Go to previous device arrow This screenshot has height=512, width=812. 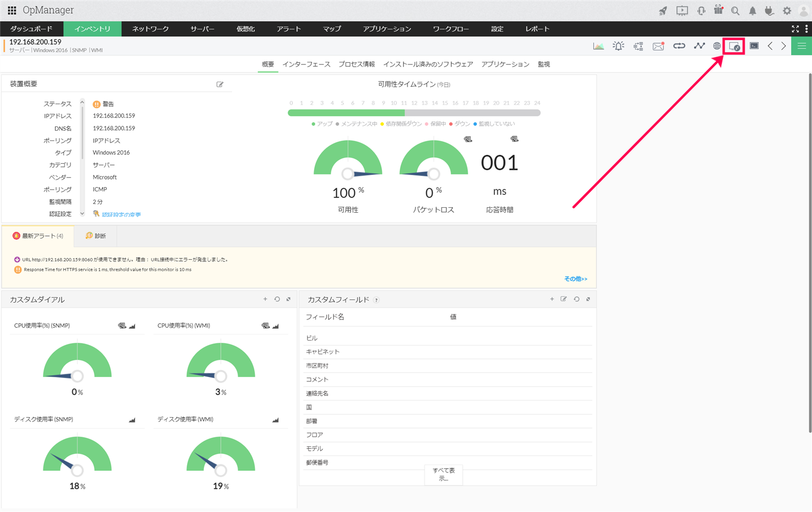click(x=770, y=46)
